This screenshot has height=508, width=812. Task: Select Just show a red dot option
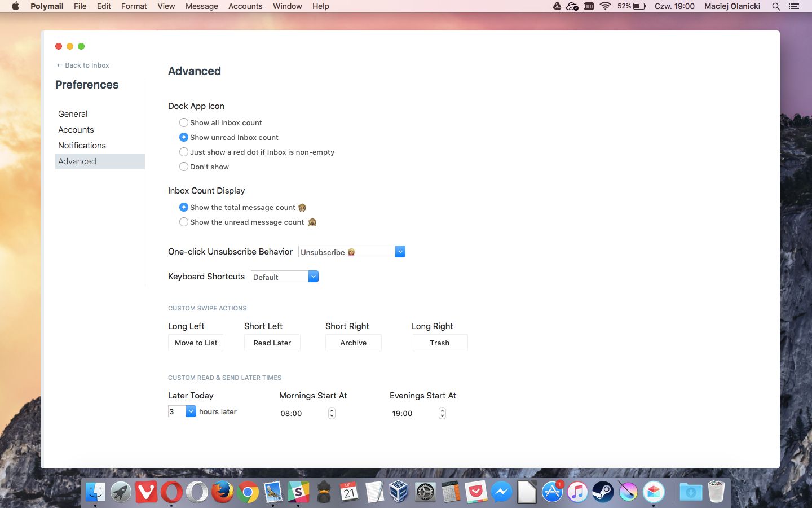[x=184, y=152]
